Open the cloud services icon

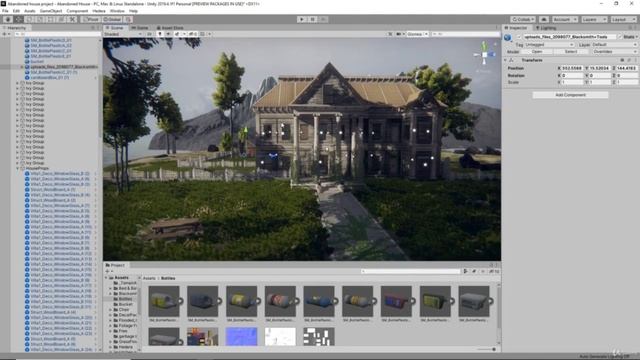tap(544, 19)
